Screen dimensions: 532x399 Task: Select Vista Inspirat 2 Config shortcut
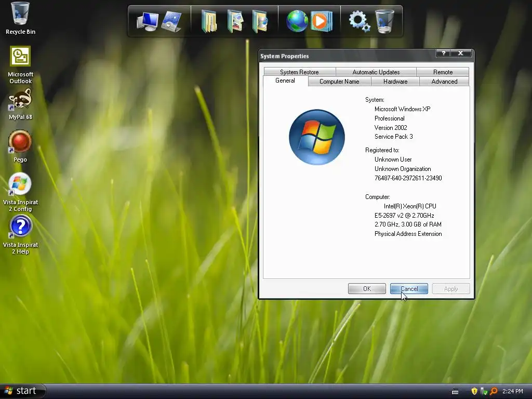[20, 192]
